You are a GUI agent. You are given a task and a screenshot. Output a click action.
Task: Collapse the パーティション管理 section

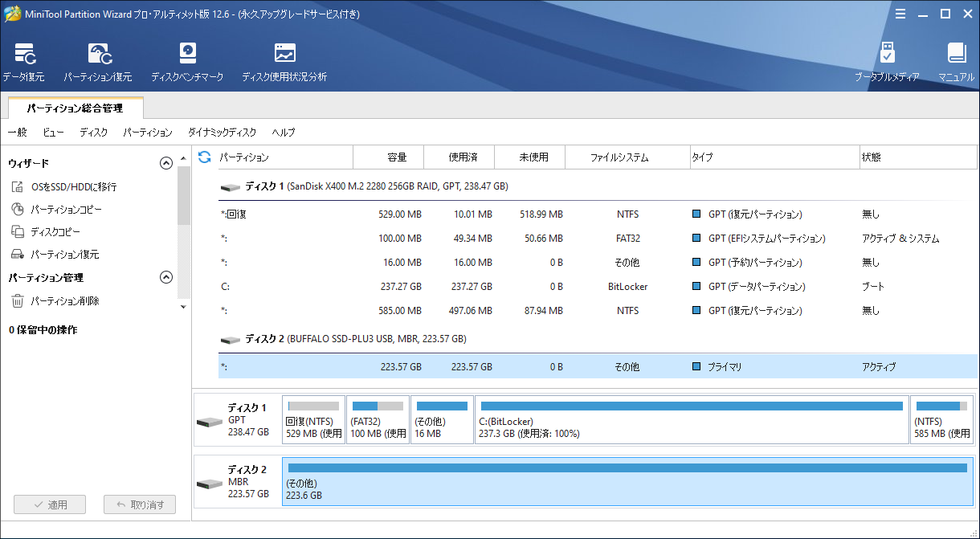166,276
